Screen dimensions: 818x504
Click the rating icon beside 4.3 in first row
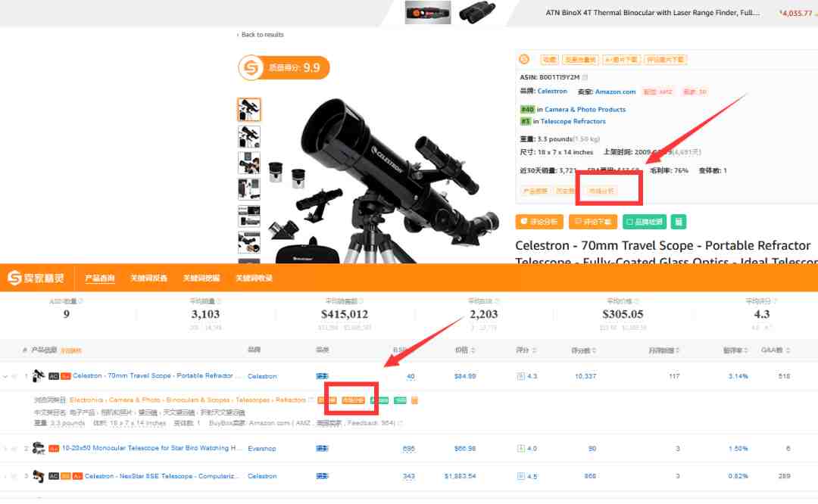tap(520, 376)
